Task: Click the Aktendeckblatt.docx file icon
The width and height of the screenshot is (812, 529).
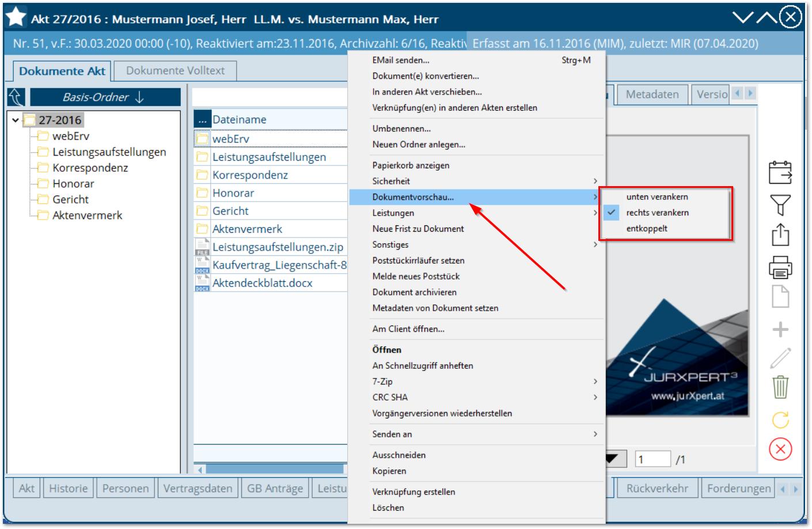Action: [202, 283]
